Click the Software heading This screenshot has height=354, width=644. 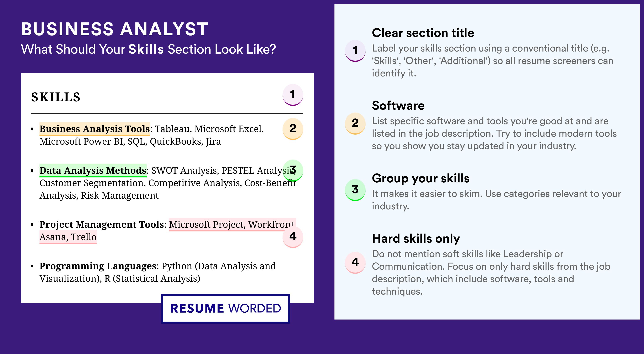click(398, 106)
